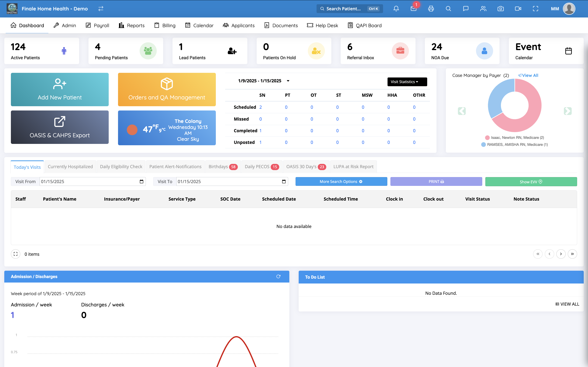Open the Visit From date picker calendar
The image size is (588, 367).
click(141, 182)
